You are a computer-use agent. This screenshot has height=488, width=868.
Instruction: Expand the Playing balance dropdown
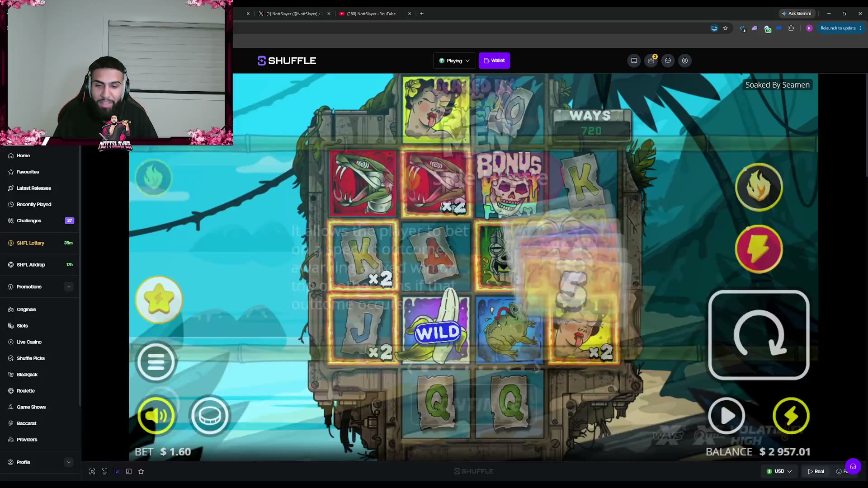[x=454, y=61]
